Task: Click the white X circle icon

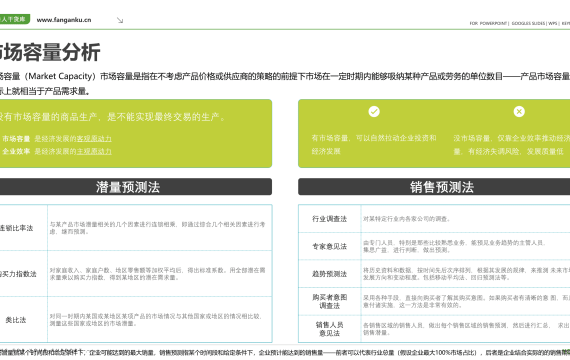Action: click(x=519, y=111)
